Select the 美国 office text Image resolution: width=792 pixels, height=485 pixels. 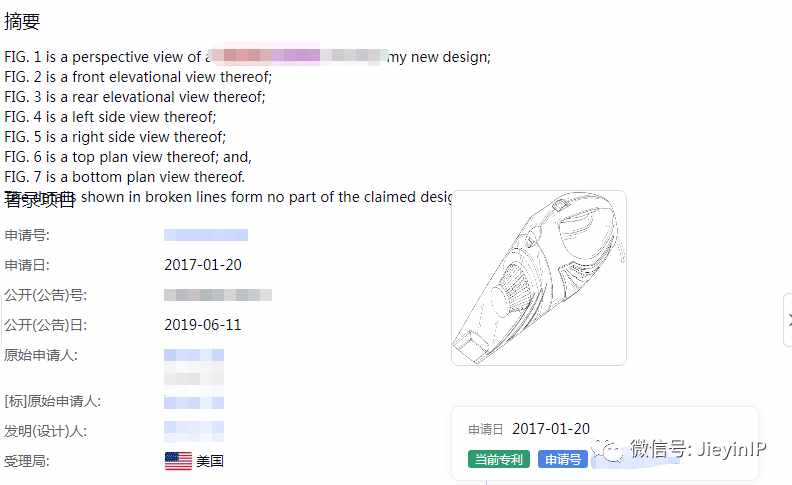(x=210, y=461)
